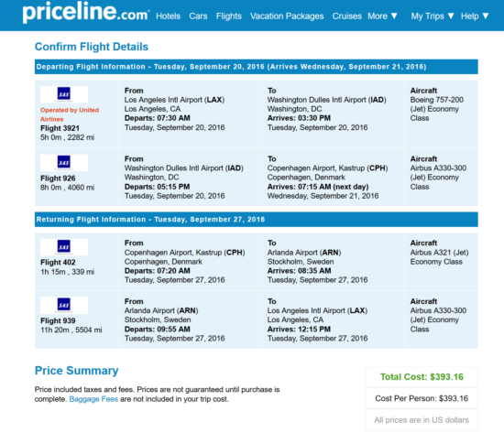504x433 pixels.
Task: Expand the Help menu
Action: (x=475, y=16)
